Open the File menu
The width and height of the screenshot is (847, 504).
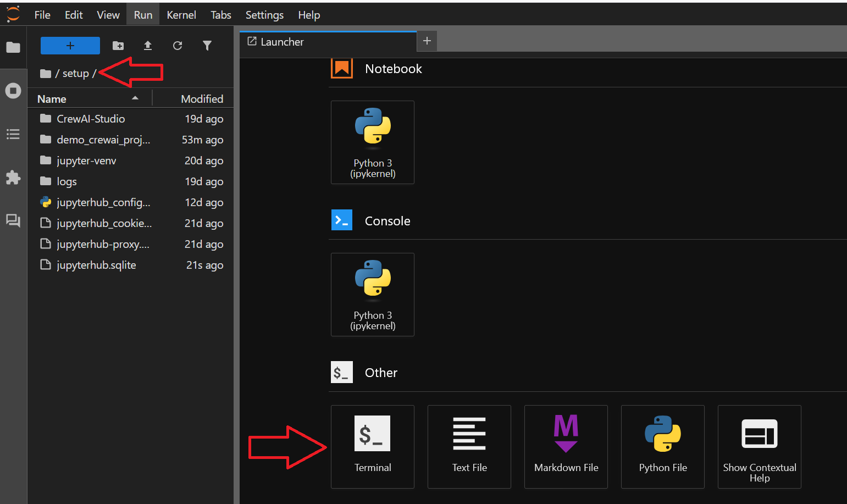pos(42,15)
